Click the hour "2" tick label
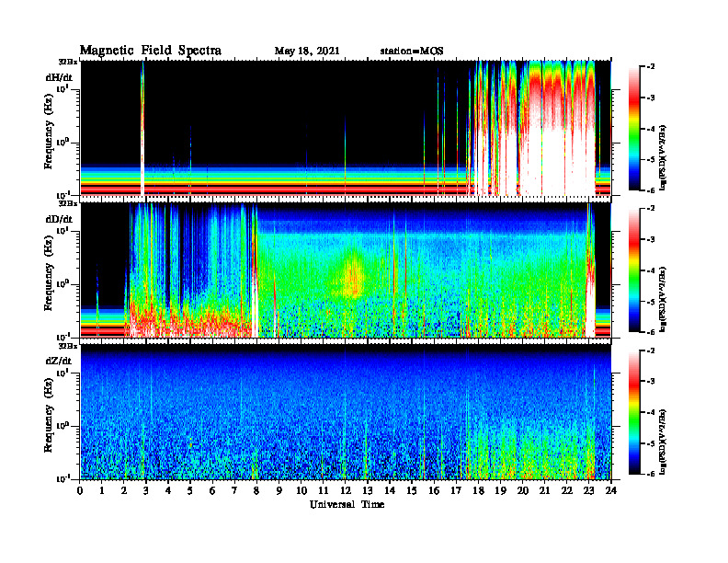Viewport: 728px width, 563px height. [x=124, y=490]
